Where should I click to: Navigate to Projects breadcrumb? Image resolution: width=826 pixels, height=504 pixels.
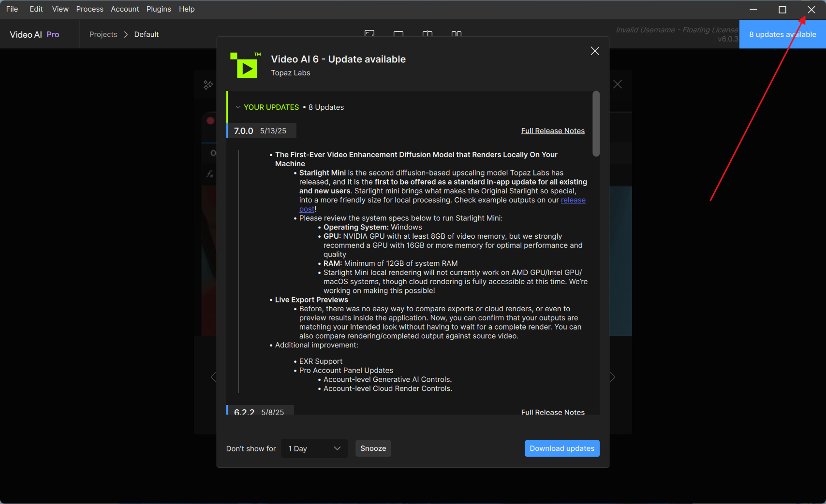tap(103, 34)
